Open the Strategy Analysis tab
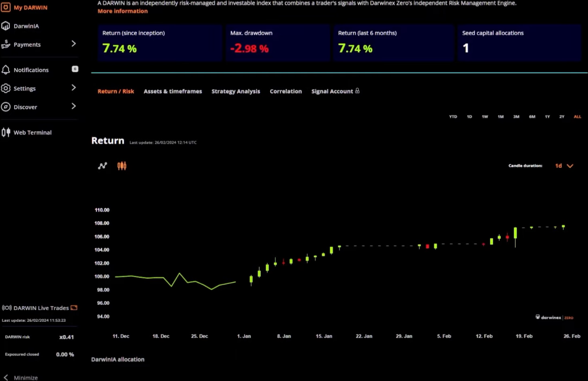Viewport: 588px width, 381px height. click(x=236, y=91)
